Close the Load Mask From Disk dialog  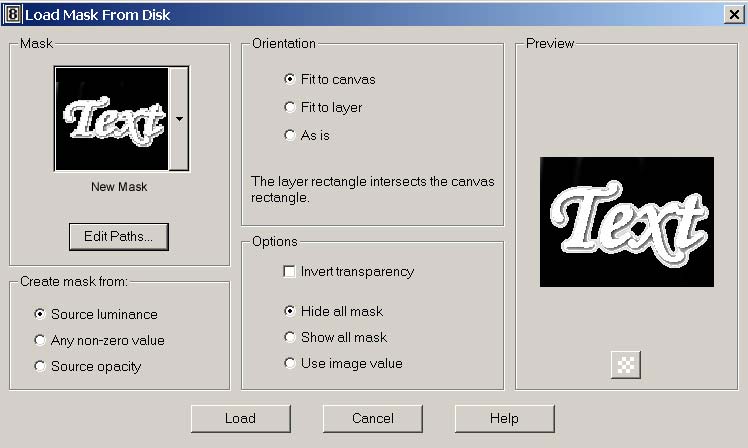pos(733,14)
